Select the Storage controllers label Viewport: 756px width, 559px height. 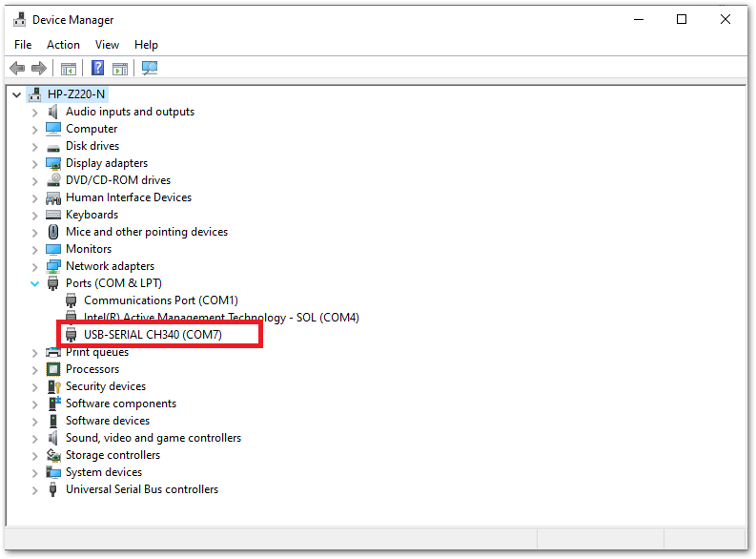(112, 455)
